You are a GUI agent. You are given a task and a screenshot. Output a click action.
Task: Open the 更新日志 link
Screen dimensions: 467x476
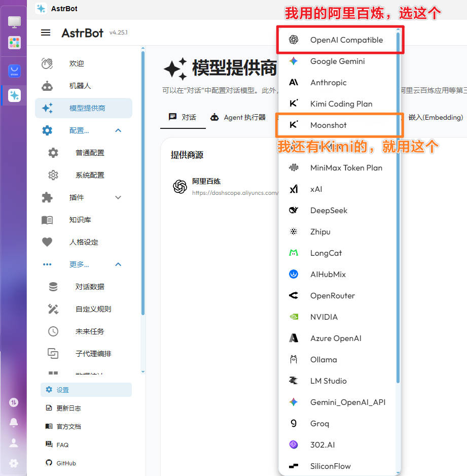click(68, 408)
